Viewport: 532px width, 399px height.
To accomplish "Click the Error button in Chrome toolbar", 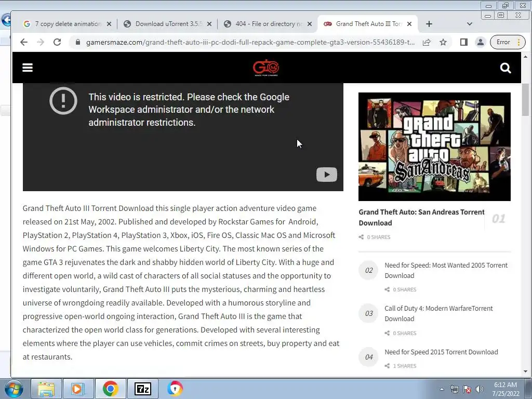I will pos(508,42).
